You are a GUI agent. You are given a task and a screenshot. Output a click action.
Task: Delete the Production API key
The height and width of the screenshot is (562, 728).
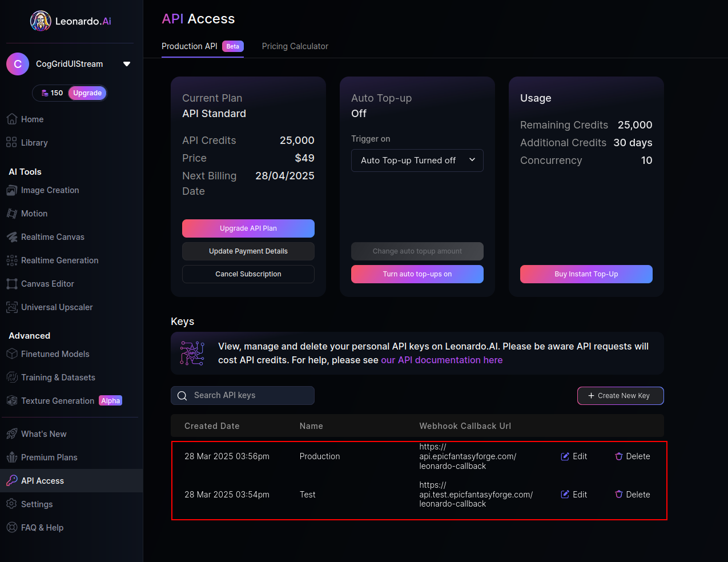point(633,456)
